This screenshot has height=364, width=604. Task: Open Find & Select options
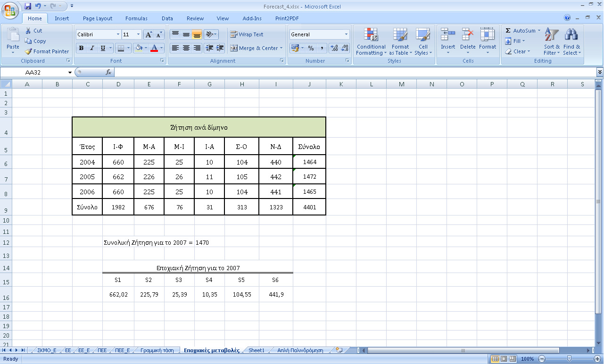[x=571, y=41]
